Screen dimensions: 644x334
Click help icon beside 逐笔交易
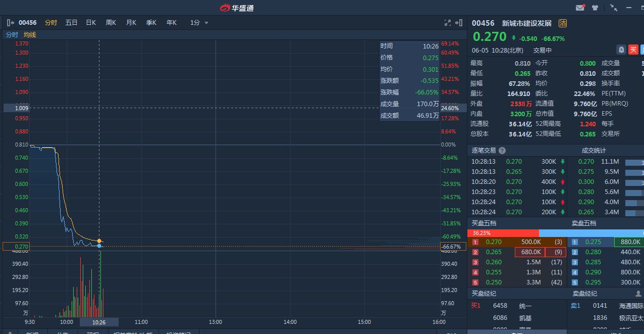click(502, 151)
